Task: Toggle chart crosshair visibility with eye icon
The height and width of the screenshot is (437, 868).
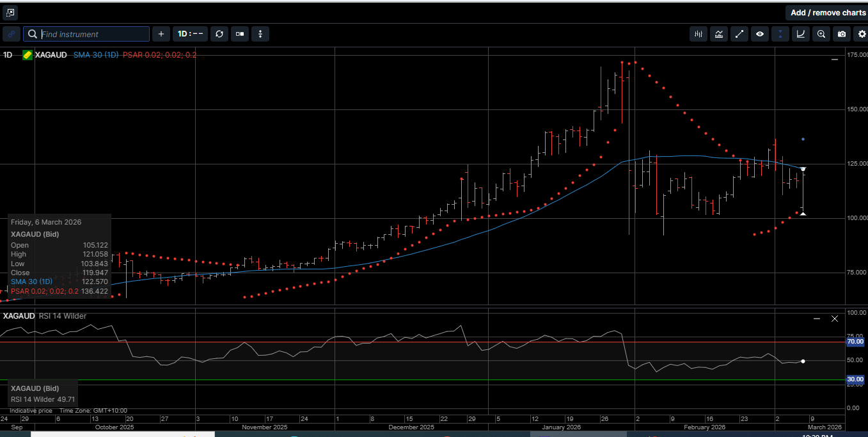Action: coord(760,34)
